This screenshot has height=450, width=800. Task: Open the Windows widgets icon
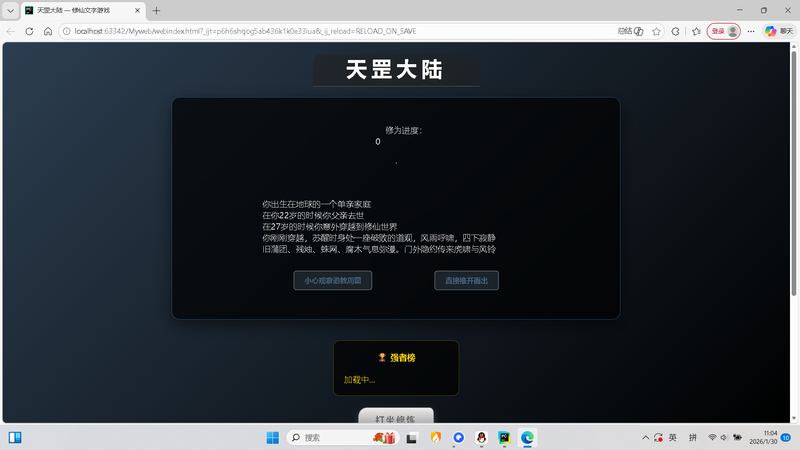(15, 437)
